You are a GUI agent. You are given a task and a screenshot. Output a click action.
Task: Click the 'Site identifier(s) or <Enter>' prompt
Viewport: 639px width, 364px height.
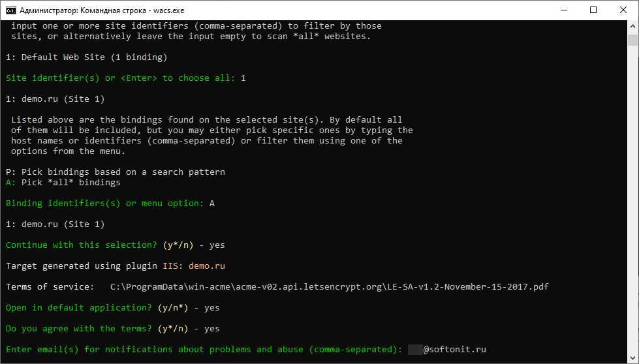pos(120,78)
